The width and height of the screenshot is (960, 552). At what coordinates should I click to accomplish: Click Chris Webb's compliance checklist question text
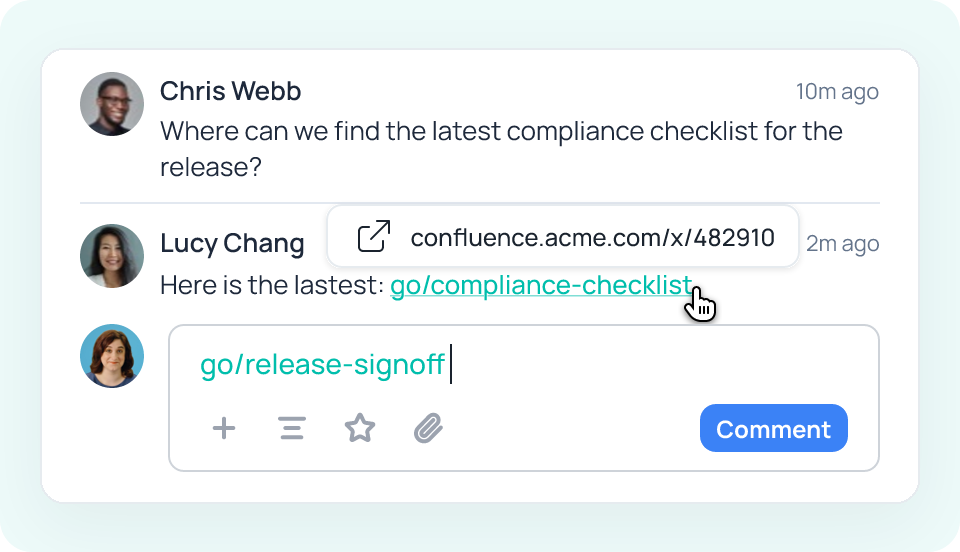[501, 149]
